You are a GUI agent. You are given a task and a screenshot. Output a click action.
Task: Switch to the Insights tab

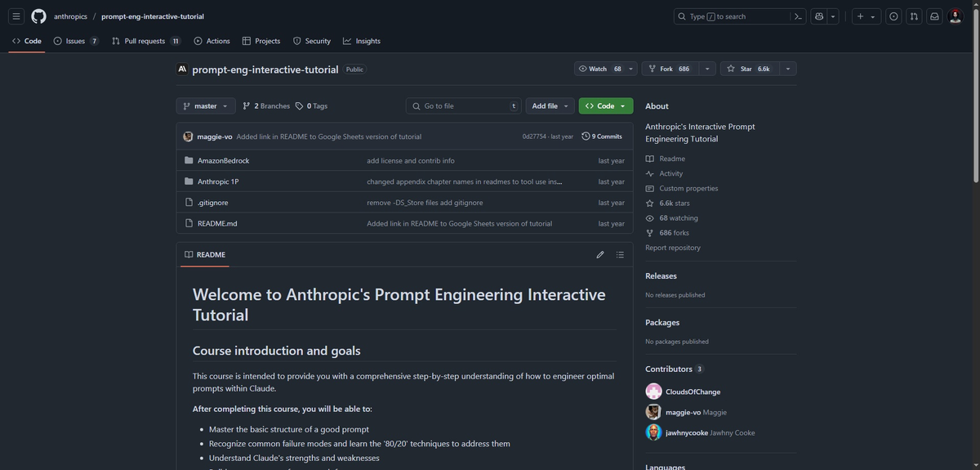click(x=362, y=41)
